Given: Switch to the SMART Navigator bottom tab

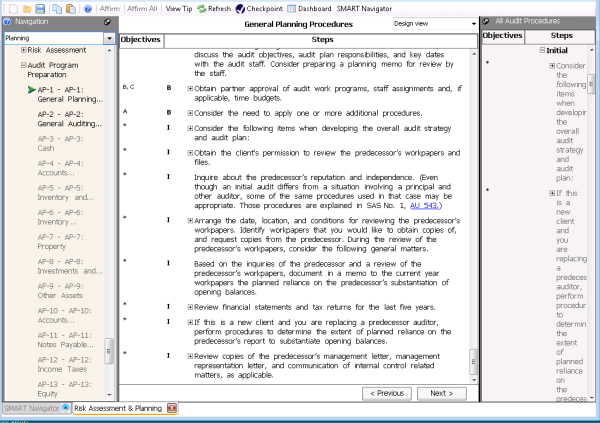Looking at the screenshot, I should point(31,408).
